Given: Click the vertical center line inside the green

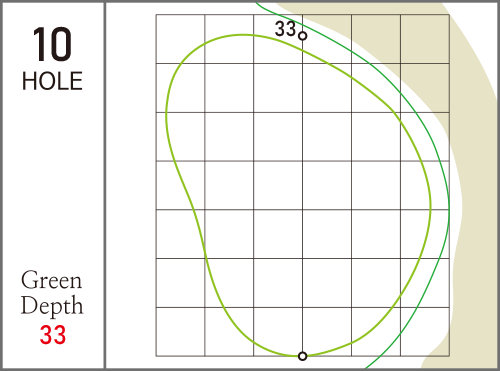Looking at the screenshot, I should coord(303,200).
